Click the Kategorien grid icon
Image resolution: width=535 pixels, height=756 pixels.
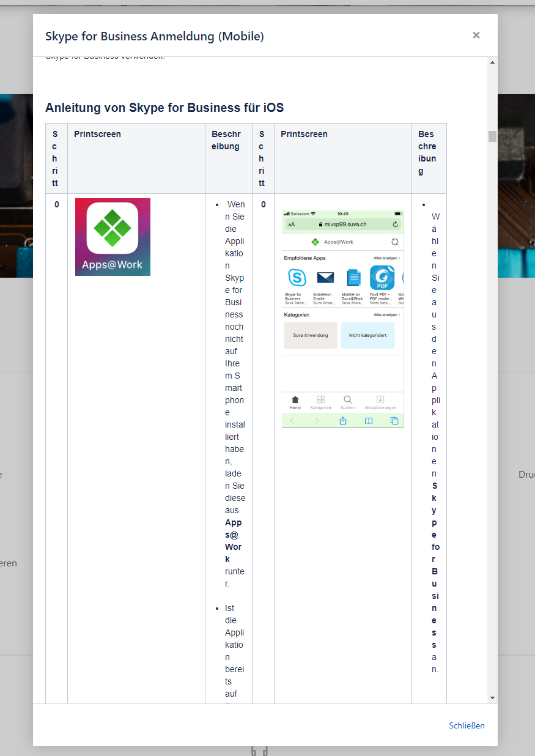(320, 399)
